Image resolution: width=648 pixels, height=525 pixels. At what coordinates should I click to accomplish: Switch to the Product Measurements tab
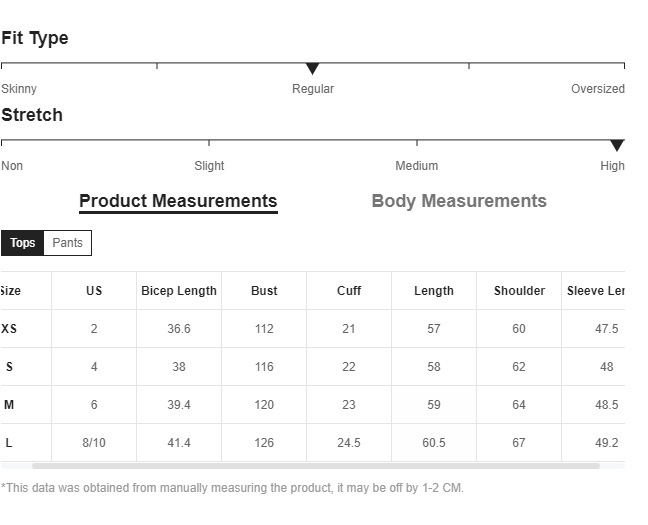coord(178,201)
